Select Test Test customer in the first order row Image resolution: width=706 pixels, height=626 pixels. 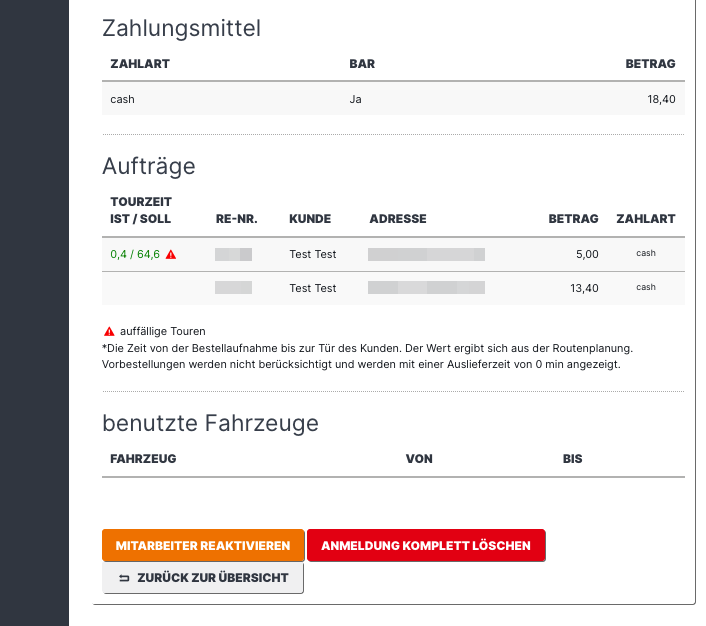(x=312, y=254)
